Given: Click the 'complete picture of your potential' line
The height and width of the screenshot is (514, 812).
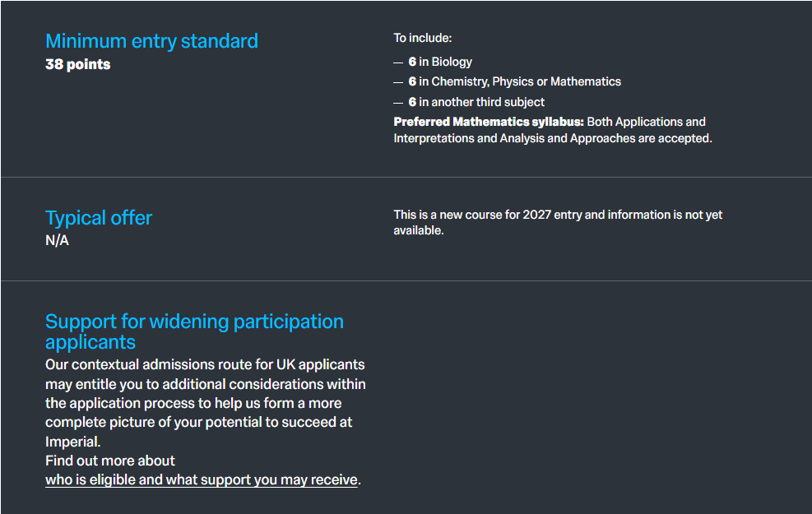Looking at the screenshot, I should (198, 422).
